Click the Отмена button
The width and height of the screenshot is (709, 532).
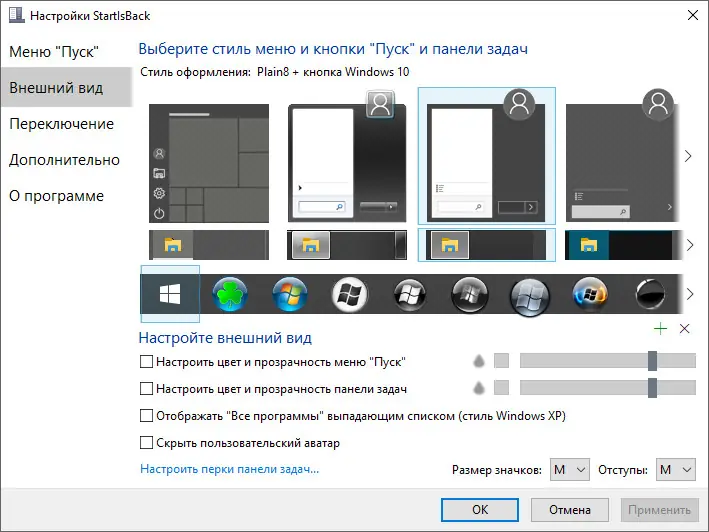pyautogui.click(x=570, y=510)
